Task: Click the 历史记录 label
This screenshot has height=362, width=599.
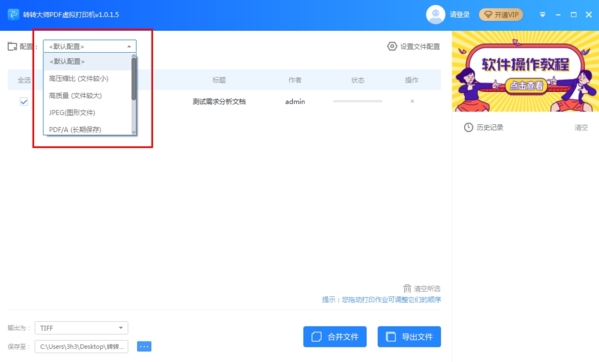Action: (x=490, y=128)
